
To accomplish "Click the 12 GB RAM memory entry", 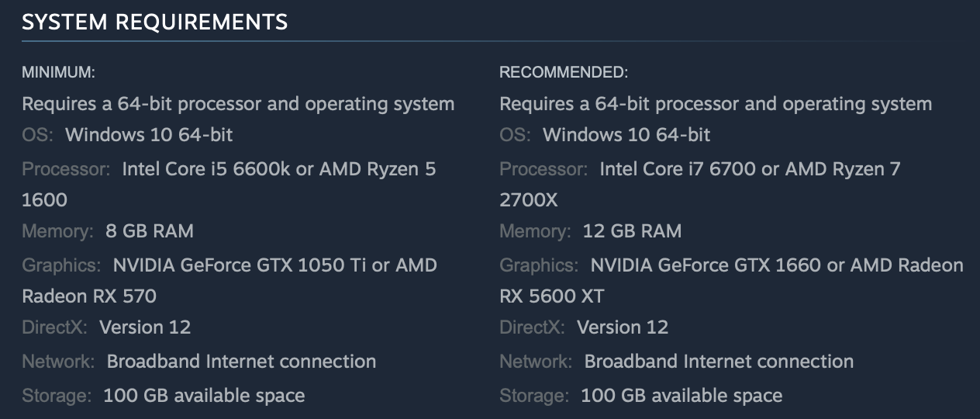I will [x=632, y=230].
